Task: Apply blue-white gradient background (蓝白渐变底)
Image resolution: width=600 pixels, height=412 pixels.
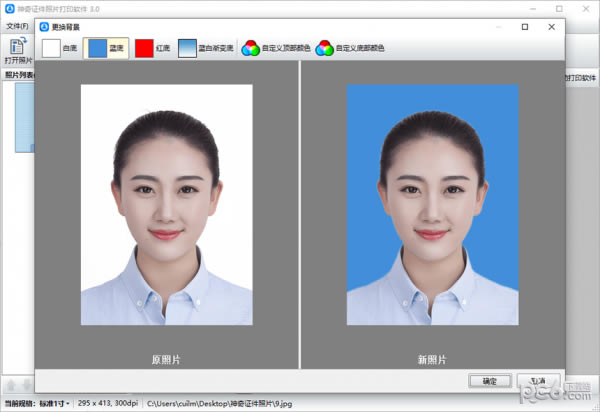Action: [x=206, y=48]
